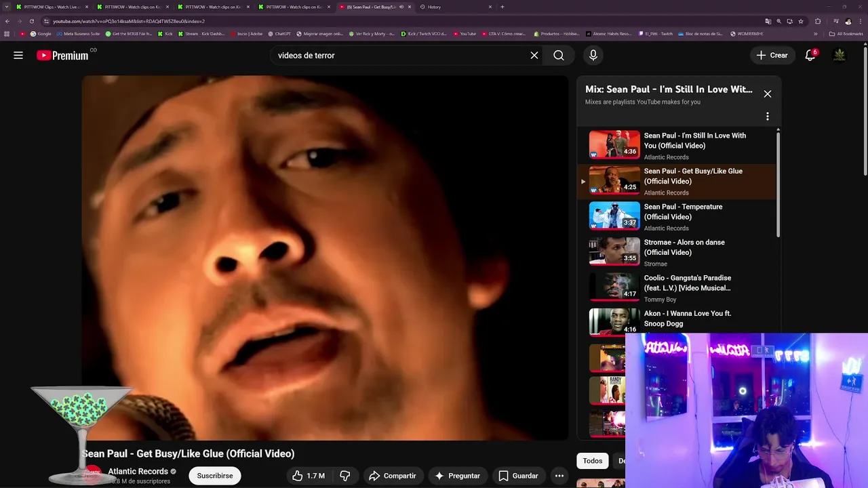This screenshot has width=868, height=488.
Task: Open the zoom magnifier in address bar
Action: 778,21
